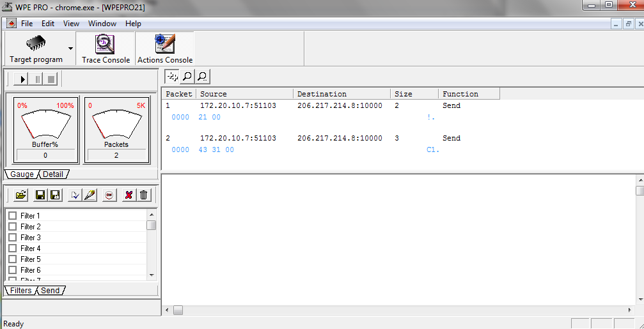Click the document icon beside File menu
This screenshot has width=644, height=329.
tap(10, 24)
